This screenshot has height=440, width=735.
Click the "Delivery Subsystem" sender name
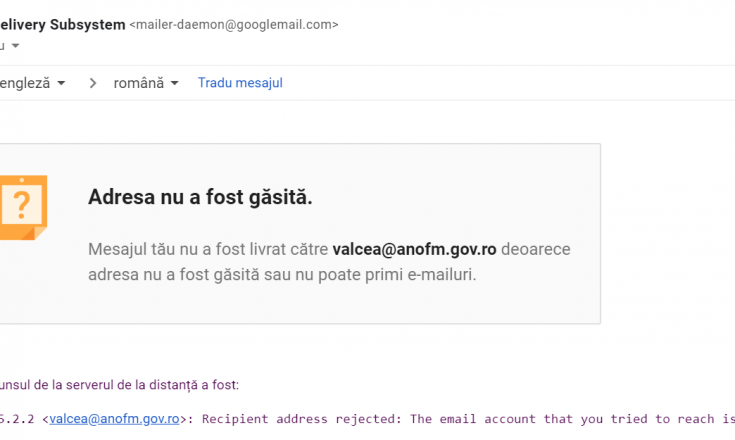coord(62,24)
